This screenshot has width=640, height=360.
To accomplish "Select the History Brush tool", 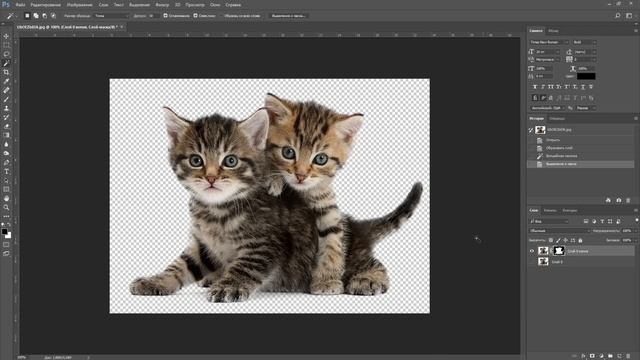I will click(x=6, y=117).
